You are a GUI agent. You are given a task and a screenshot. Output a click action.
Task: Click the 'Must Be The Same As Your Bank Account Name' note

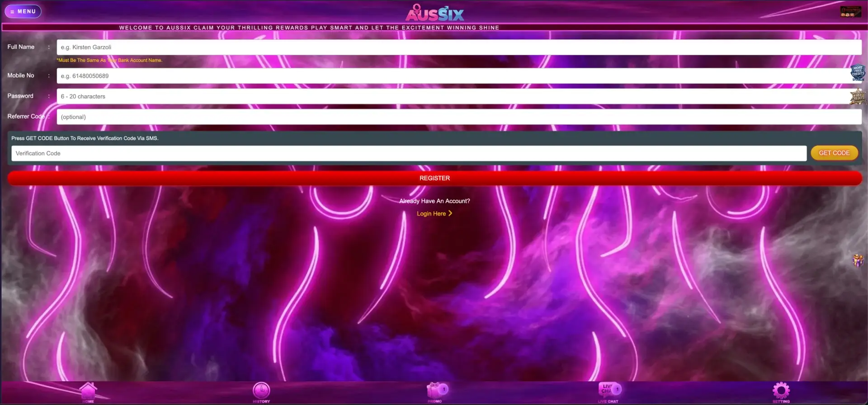point(109,60)
